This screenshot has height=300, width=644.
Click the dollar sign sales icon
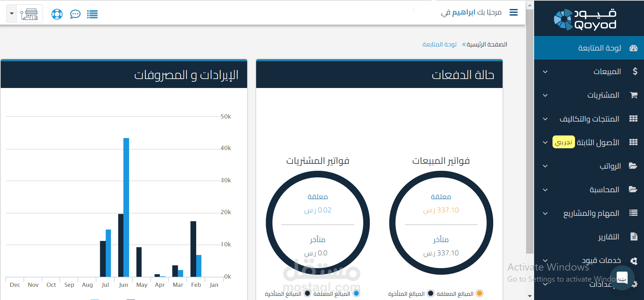point(635,71)
